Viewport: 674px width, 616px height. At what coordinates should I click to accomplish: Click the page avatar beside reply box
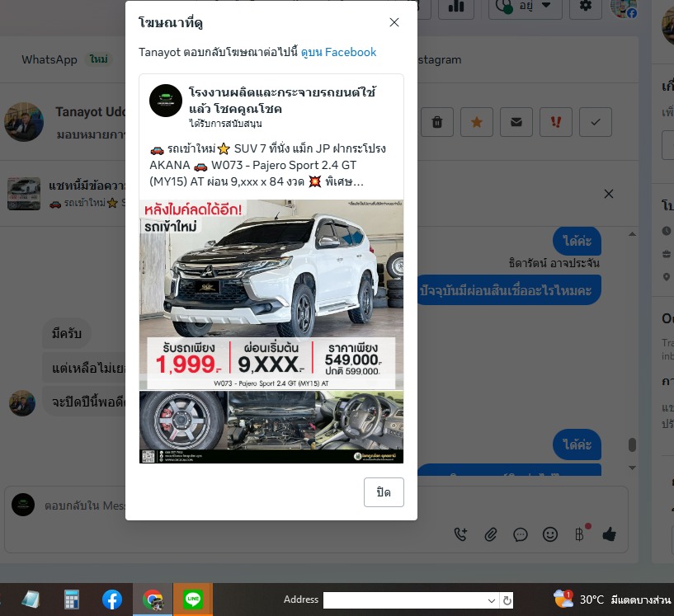23,505
